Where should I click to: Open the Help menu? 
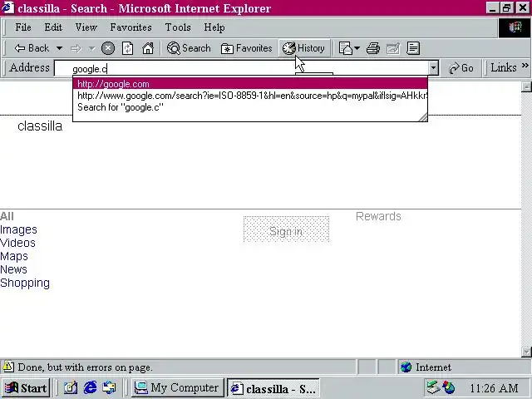point(214,27)
